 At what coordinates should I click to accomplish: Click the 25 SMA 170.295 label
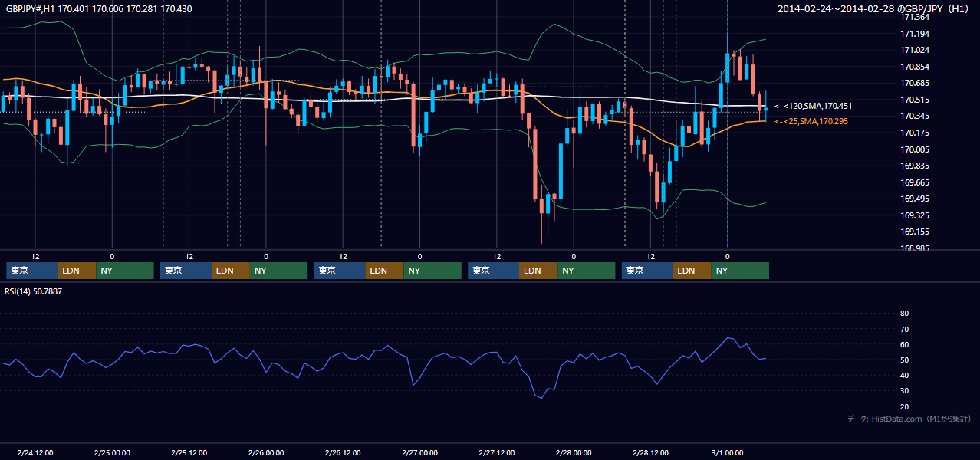tap(811, 121)
